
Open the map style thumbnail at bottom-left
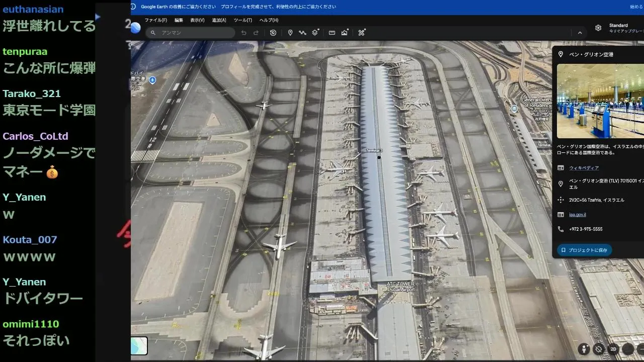[x=139, y=346]
